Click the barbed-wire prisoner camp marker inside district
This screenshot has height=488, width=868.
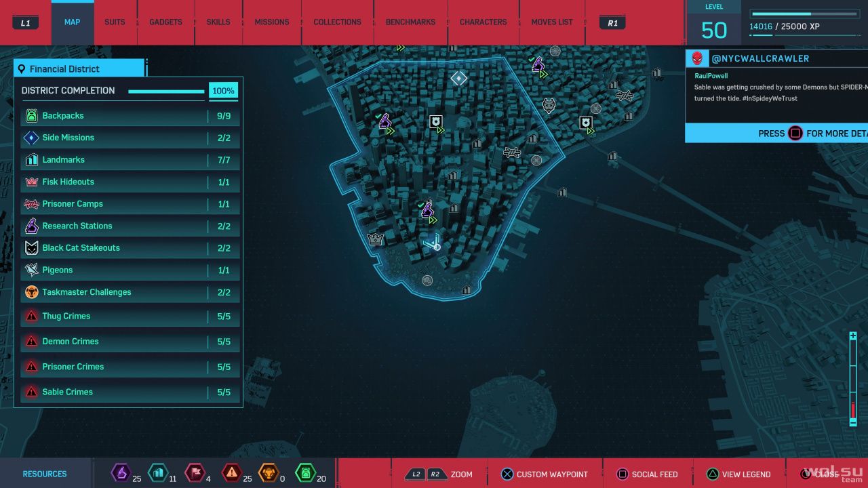[512, 152]
